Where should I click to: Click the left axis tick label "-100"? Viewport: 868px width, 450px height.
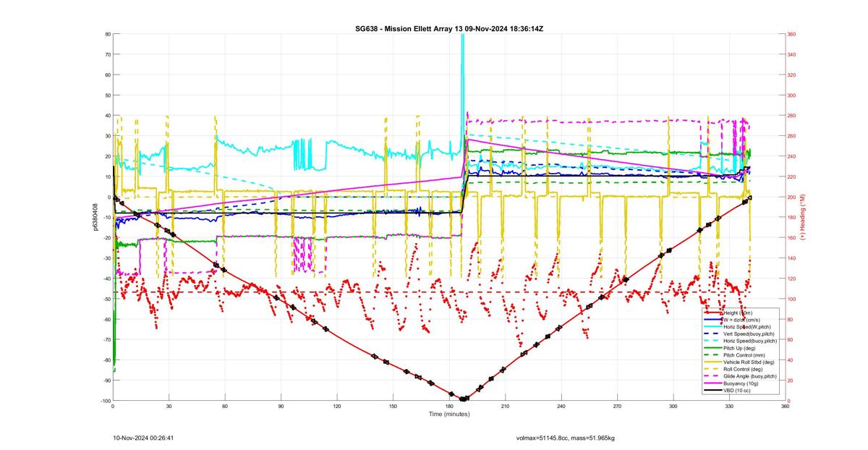(x=105, y=401)
